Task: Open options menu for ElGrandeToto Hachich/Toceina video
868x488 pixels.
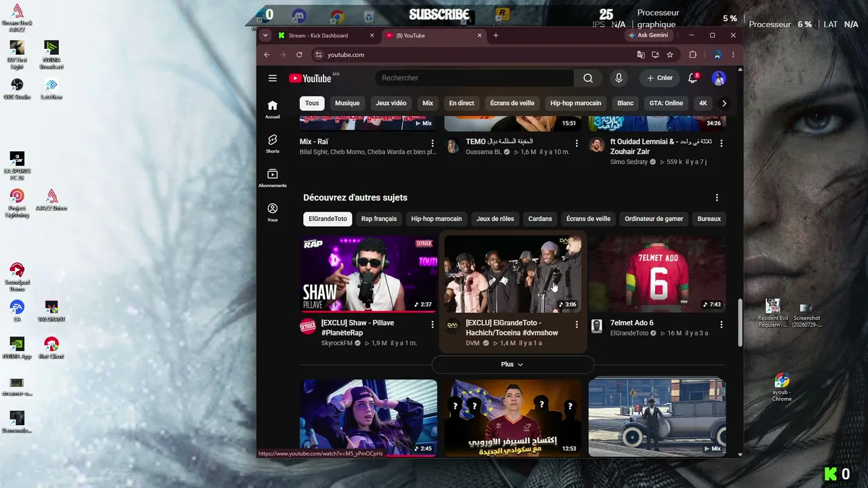Action: pyautogui.click(x=577, y=325)
